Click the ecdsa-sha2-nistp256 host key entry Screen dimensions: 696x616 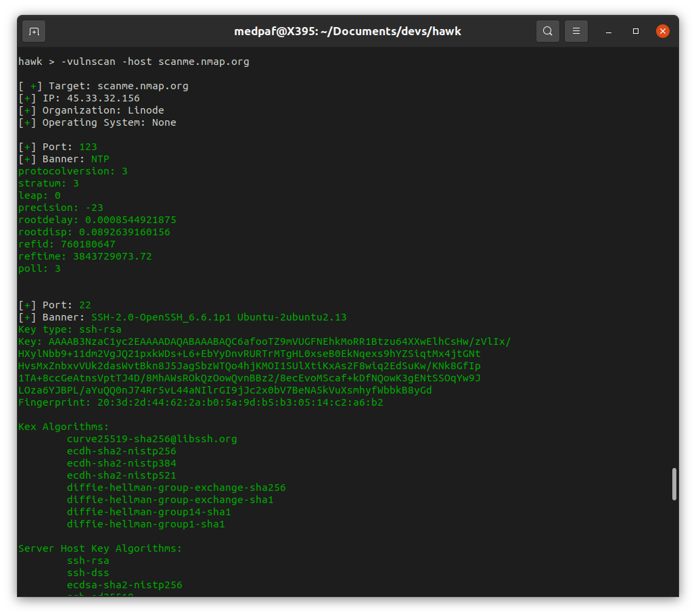click(x=124, y=584)
